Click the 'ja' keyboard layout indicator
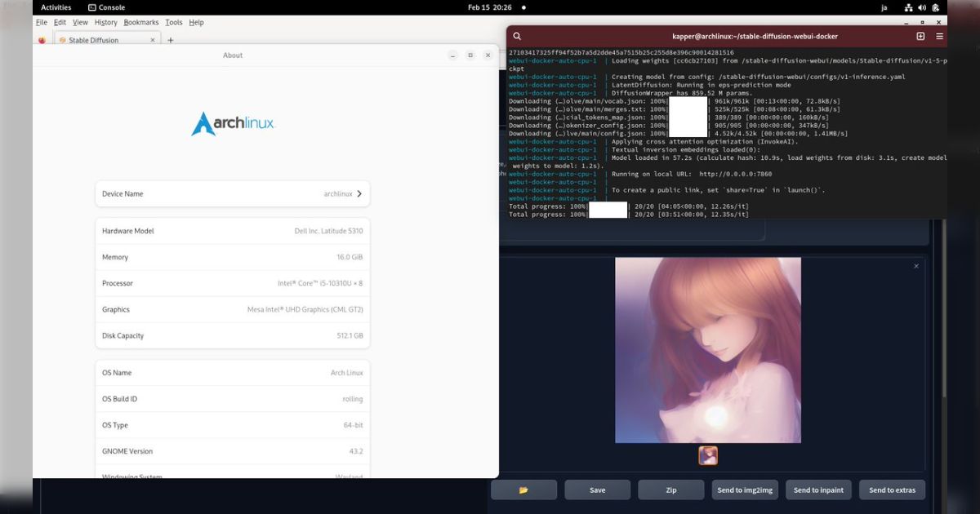This screenshot has width=980, height=514. coord(884,7)
